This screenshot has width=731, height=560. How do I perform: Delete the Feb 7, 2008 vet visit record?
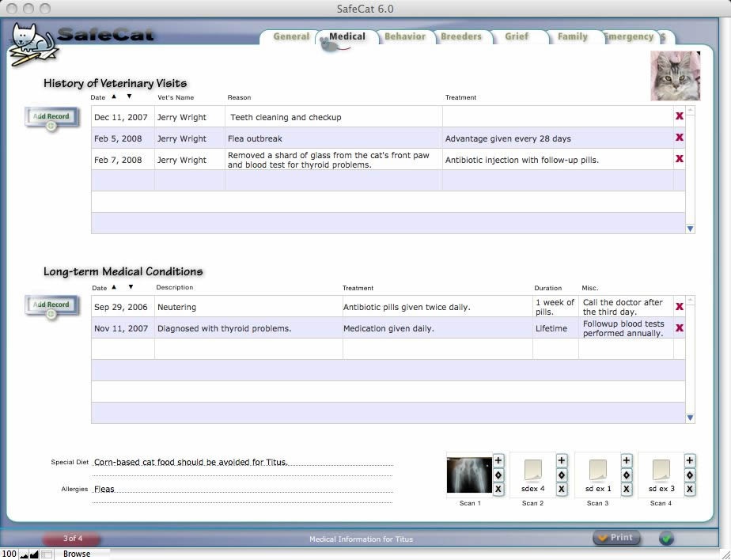(x=680, y=158)
